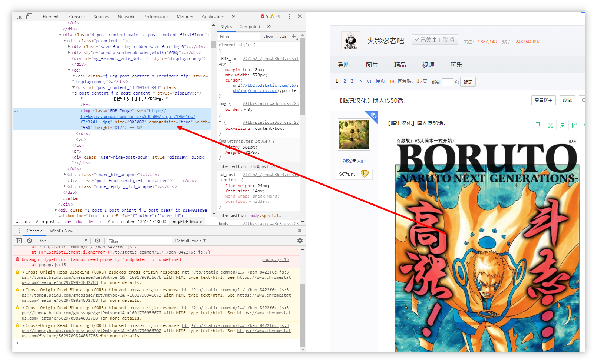
Task: Click the New Style Rule plus icon
Action: coord(294,36)
